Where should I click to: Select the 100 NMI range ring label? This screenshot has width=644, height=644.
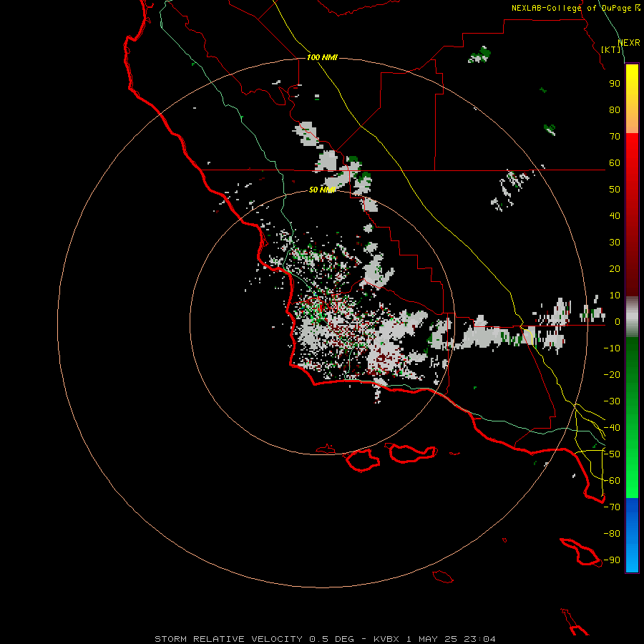(x=322, y=57)
